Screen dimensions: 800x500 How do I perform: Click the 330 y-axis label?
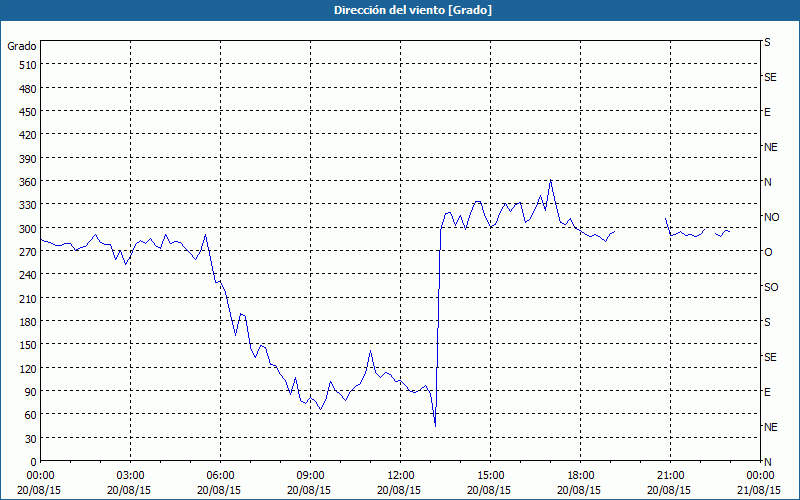tap(28, 206)
